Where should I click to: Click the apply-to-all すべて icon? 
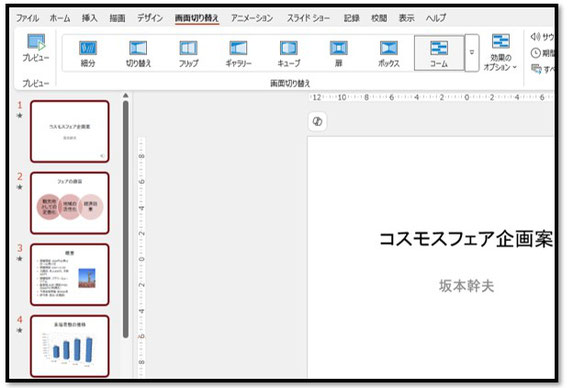536,68
